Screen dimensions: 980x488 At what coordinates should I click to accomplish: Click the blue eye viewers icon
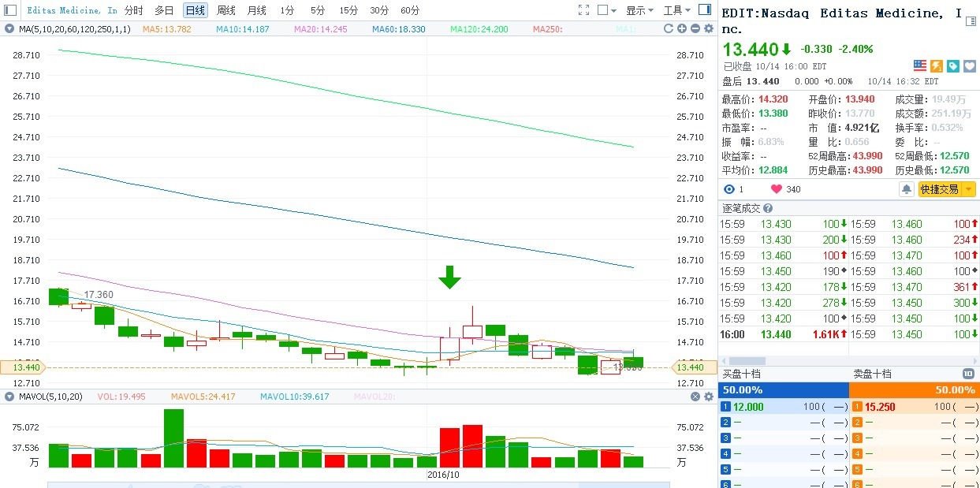coord(728,189)
